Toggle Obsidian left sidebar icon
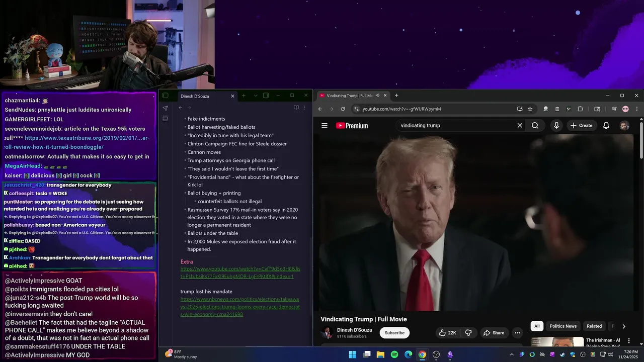The width and height of the screenshot is (644, 362). [x=165, y=96]
